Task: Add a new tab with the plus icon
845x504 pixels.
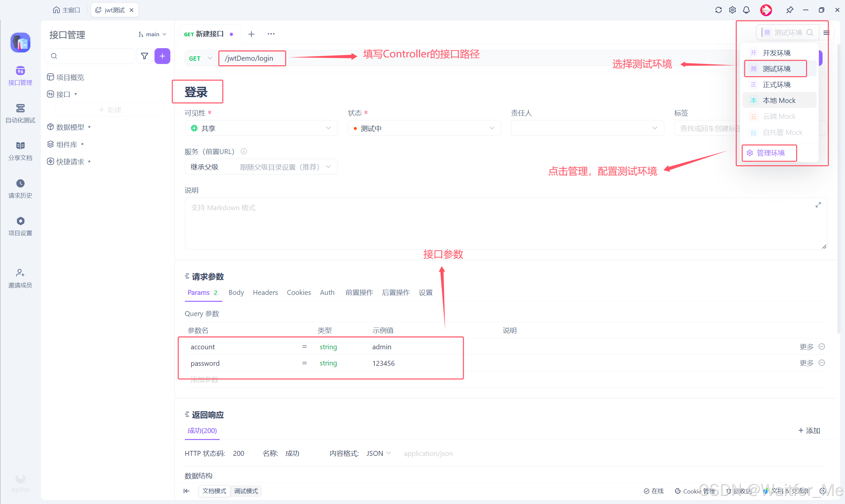Action: click(x=252, y=34)
